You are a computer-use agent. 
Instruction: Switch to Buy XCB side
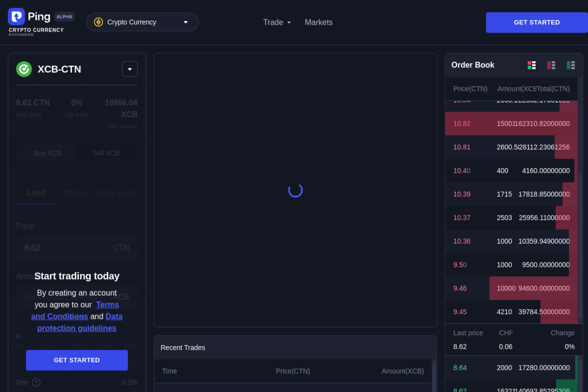[x=48, y=153]
